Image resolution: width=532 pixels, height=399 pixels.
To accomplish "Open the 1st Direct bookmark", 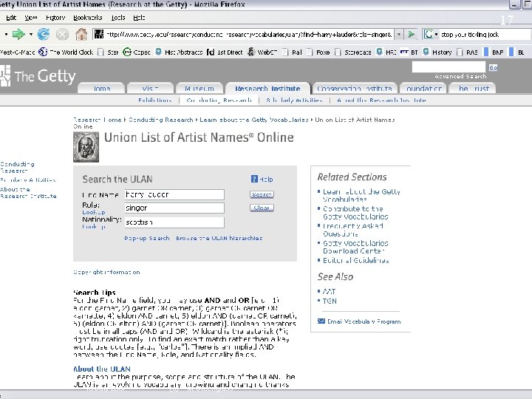I will [x=225, y=52].
